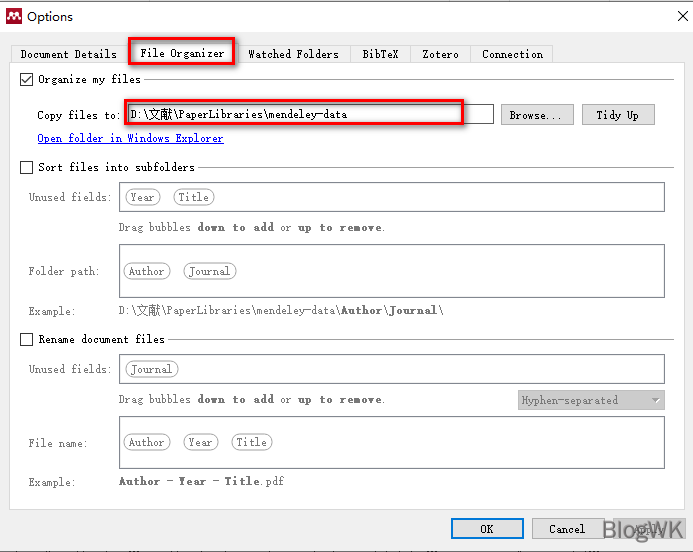Confirm settings with the OK button

click(x=486, y=528)
